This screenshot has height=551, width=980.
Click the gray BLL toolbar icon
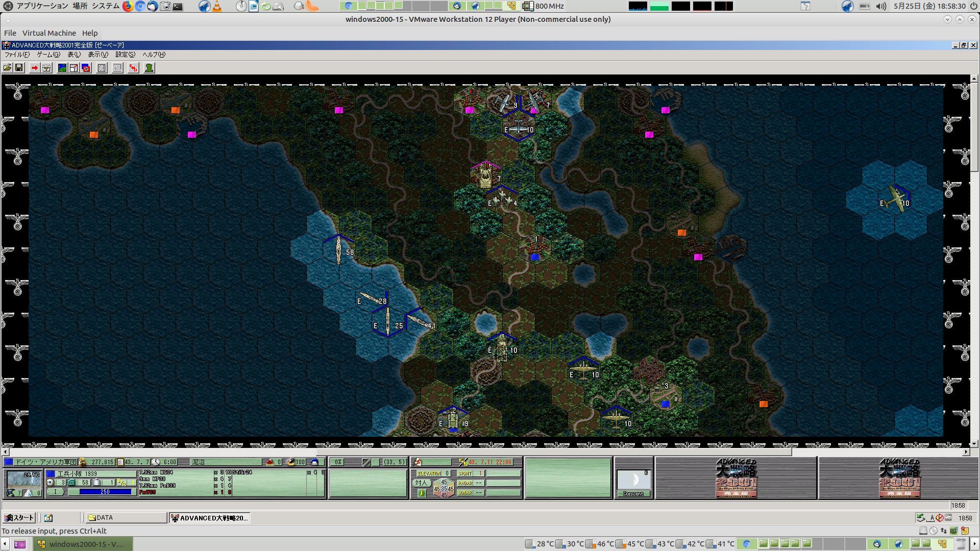click(x=117, y=68)
